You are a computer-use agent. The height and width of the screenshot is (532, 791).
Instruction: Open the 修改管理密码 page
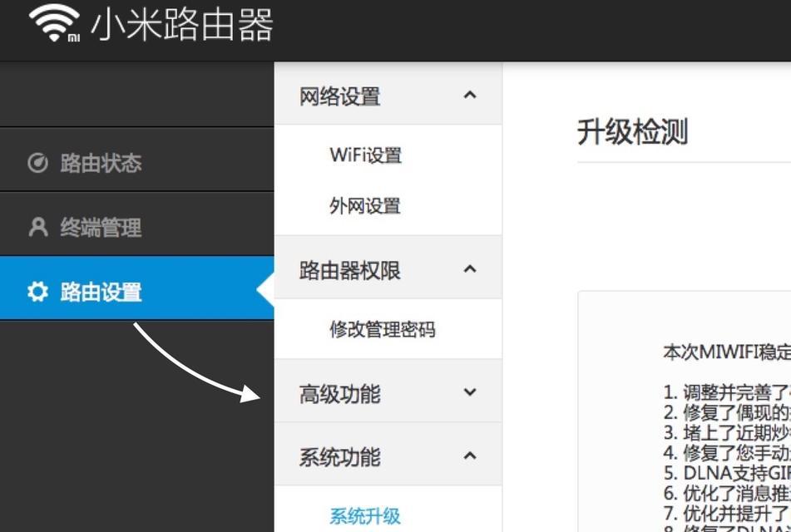coord(383,329)
